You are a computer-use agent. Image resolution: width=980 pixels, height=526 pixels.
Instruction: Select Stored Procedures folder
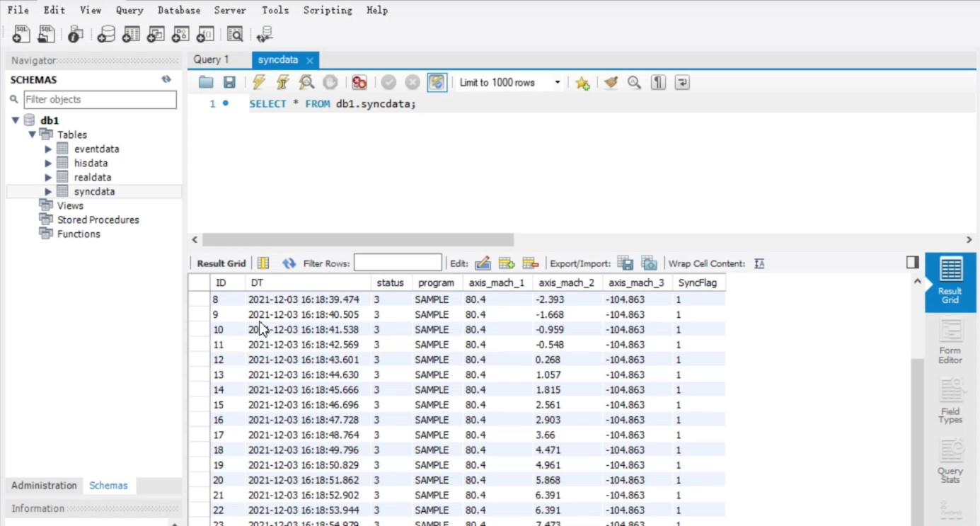coord(98,220)
